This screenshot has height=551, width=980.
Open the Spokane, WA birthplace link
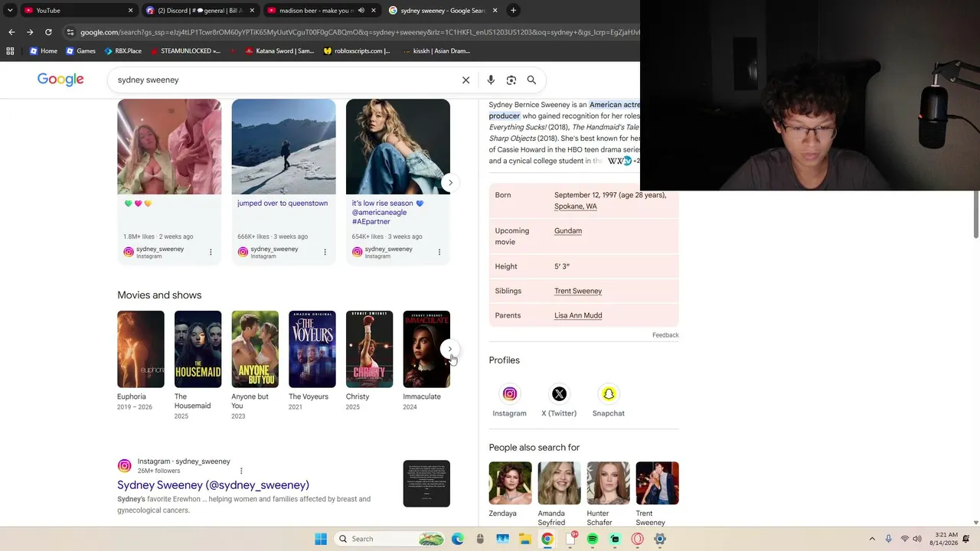tap(576, 207)
